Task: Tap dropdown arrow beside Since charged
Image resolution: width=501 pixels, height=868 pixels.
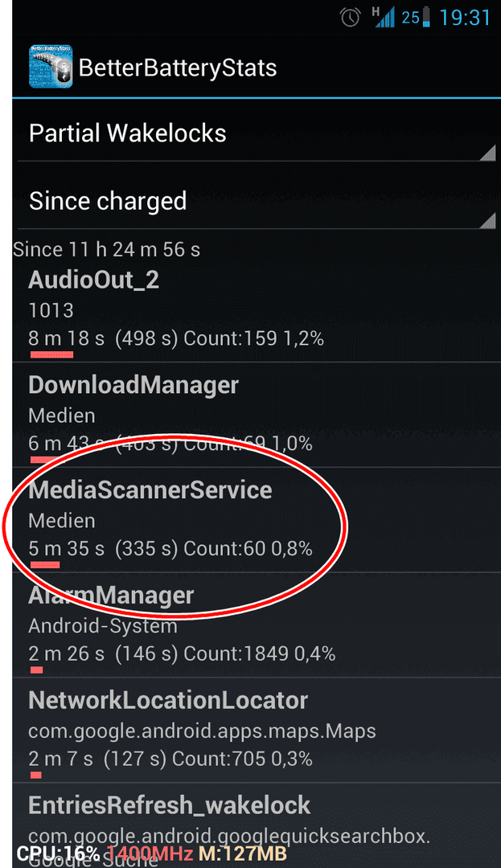Action: 487,220
